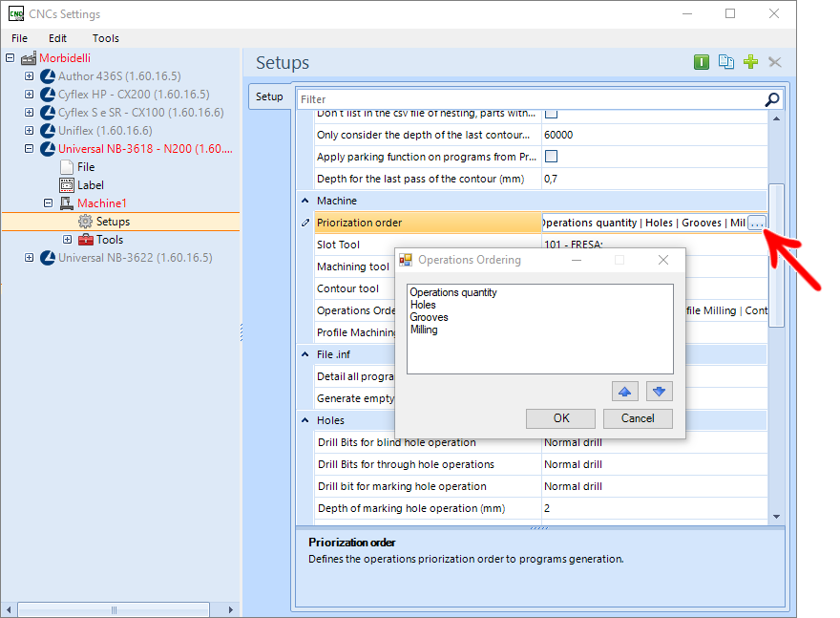
Task: Click the filter search magnifier icon
Action: (772, 99)
